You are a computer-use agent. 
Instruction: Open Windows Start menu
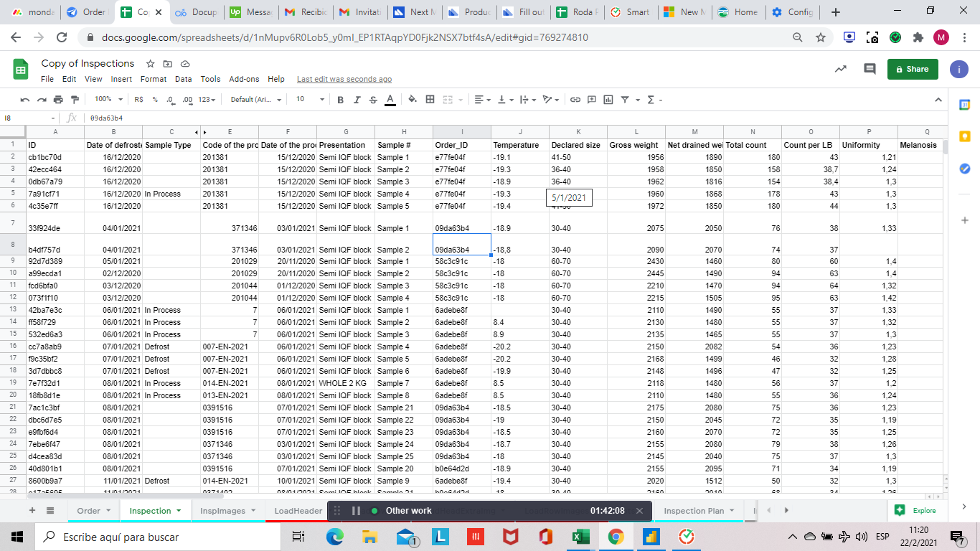tap(17, 536)
